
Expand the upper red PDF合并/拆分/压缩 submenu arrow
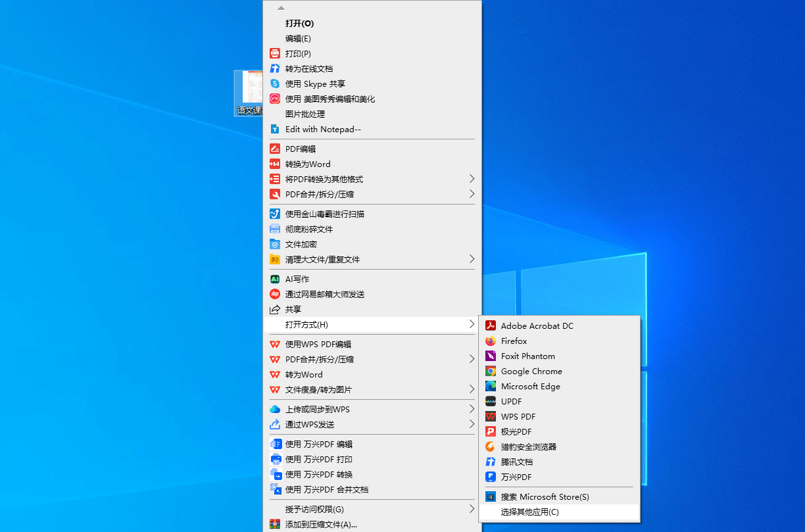click(472, 194)
